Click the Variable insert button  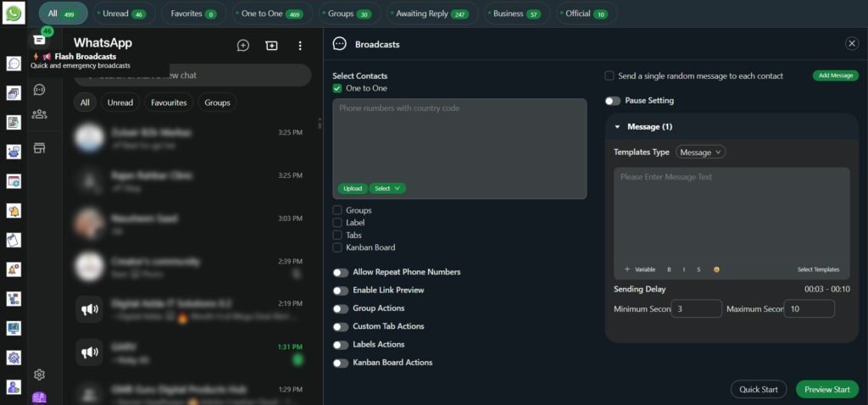click(640, 269)
